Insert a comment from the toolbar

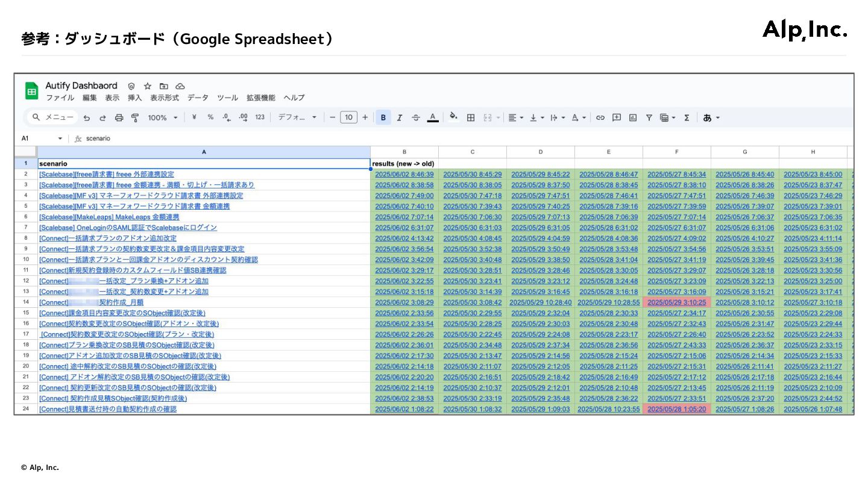click(x=616, y=117)
